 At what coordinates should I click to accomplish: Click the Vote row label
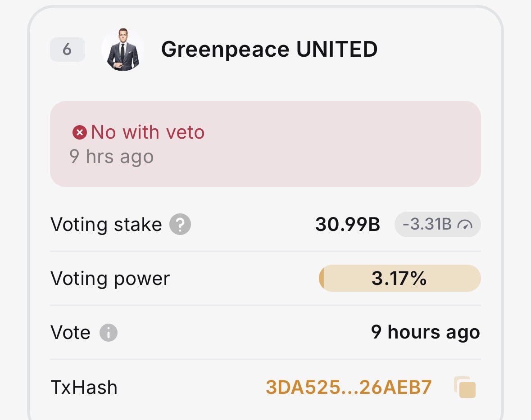(x=71, y=333)
